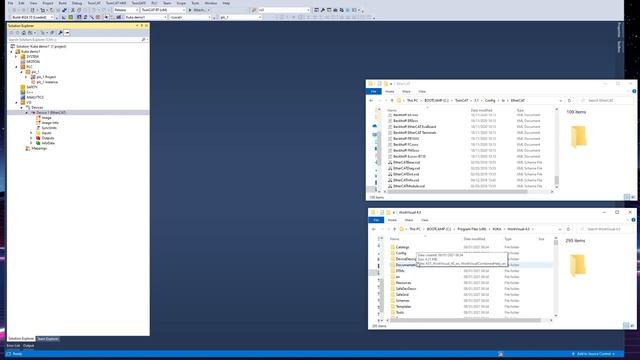Expand the Inputs tree node
640x360 pixels.
pos(32,133)
